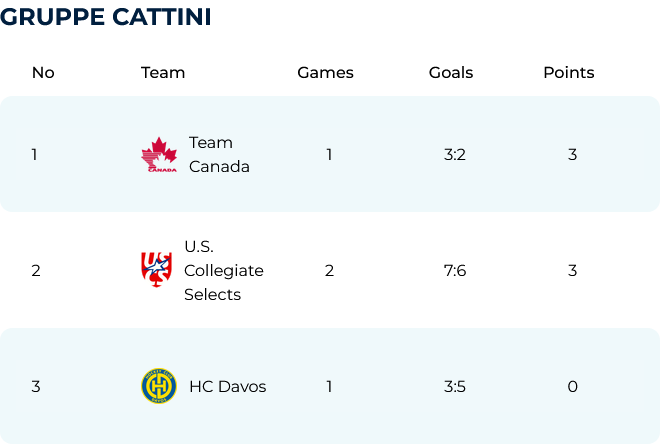Sort by the No column header

tap(43, 72)
